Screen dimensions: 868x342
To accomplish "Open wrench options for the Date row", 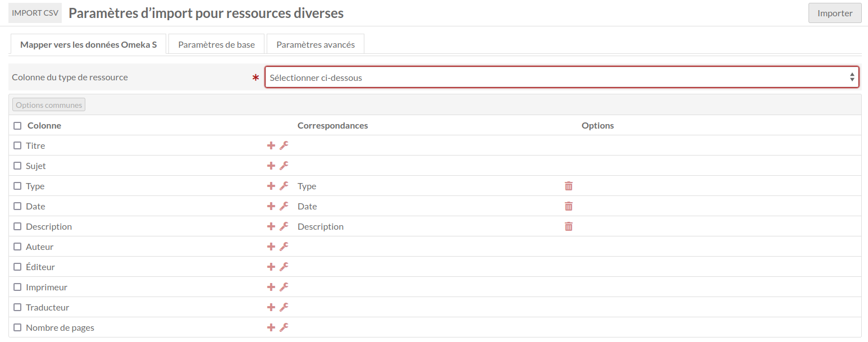I will pyautogui.click(x=284, y=206).
